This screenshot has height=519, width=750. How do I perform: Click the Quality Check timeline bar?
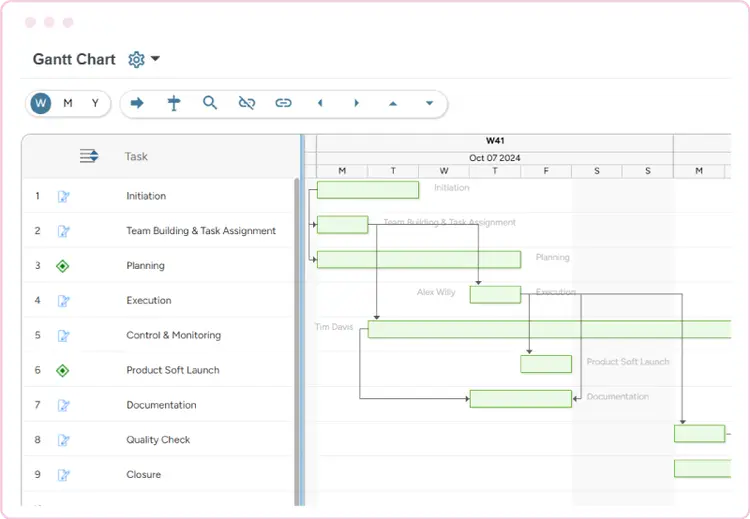click(x=700, y=434)
